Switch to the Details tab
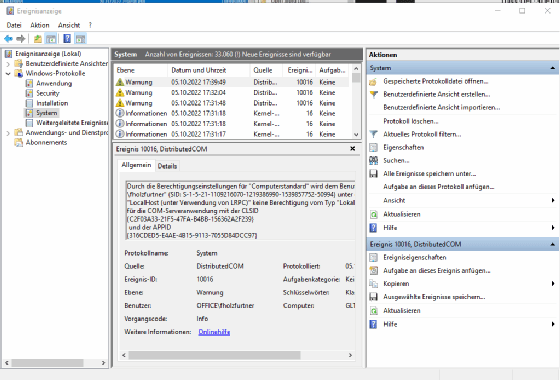560x380 pixels. (x=167, y=166)
